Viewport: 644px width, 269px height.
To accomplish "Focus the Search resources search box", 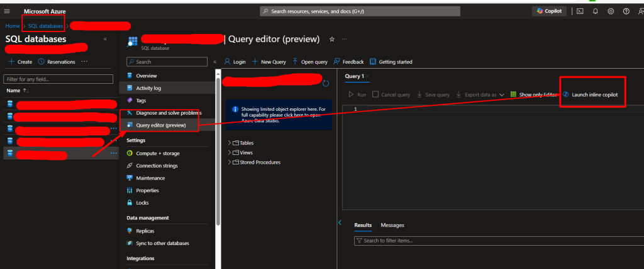I will click(360, 11).
